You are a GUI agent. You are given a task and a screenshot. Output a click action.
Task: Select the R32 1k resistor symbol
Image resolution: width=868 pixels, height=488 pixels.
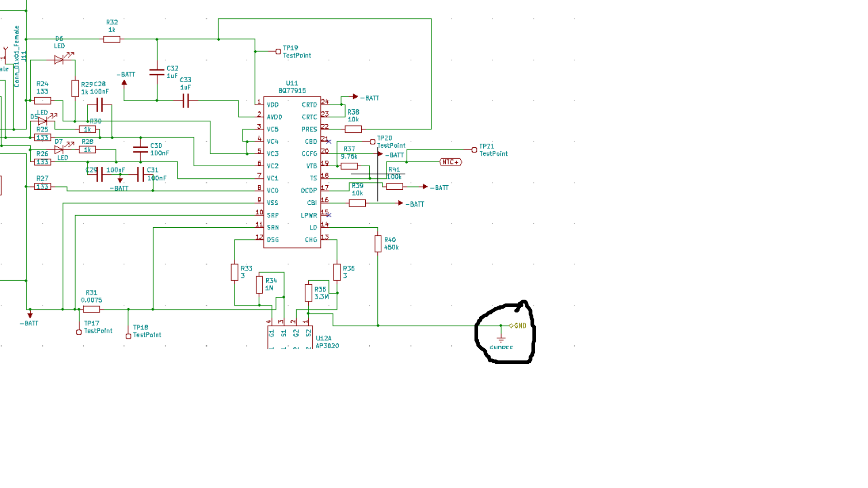tap(112, 39)
